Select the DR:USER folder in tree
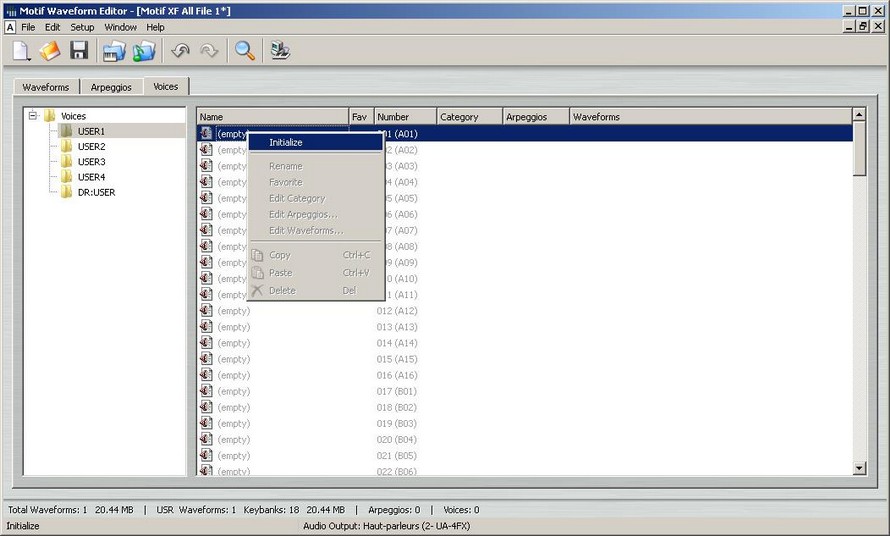The width and height of the screenshot is (890, 536). (95, 192)
